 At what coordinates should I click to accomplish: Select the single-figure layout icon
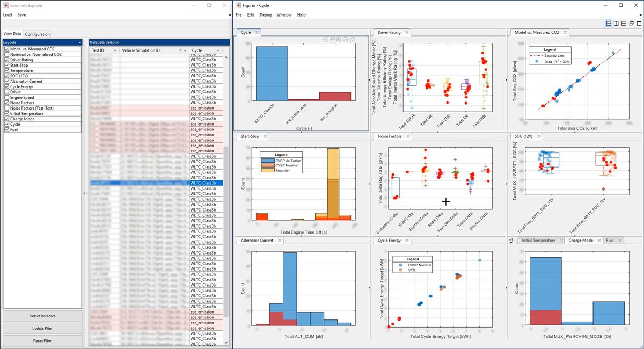pyautogui.click(x=639, y=23)
